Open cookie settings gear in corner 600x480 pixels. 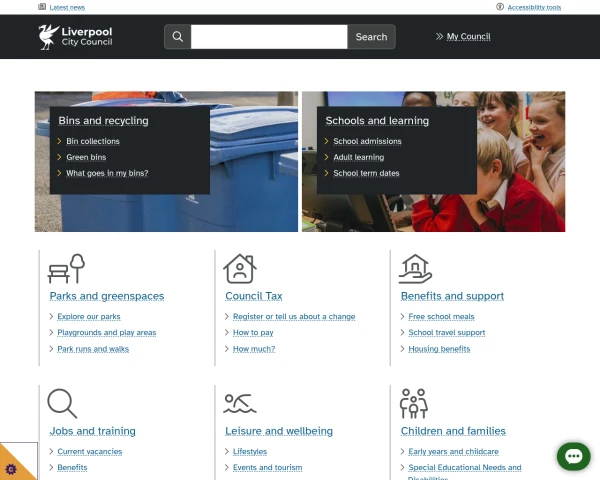click(11, 469)
